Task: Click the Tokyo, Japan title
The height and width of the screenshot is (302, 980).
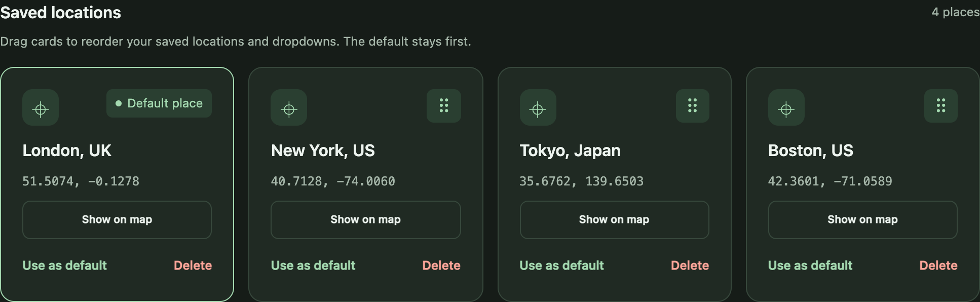Action: [x=570, y=150]
